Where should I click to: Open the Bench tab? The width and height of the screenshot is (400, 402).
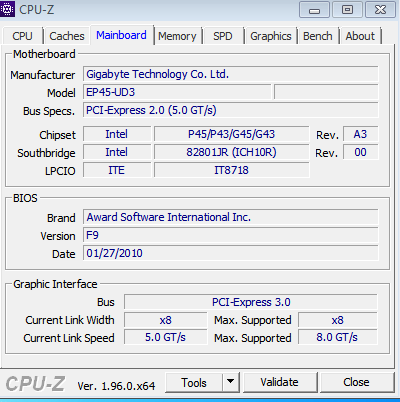tap(318, 36)
